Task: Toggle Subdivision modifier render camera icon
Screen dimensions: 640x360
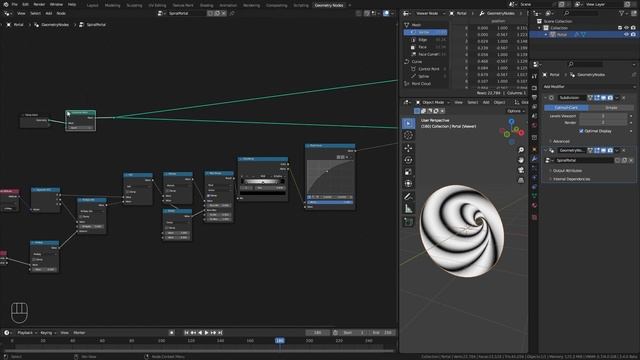Action: (x=610, y=98)
